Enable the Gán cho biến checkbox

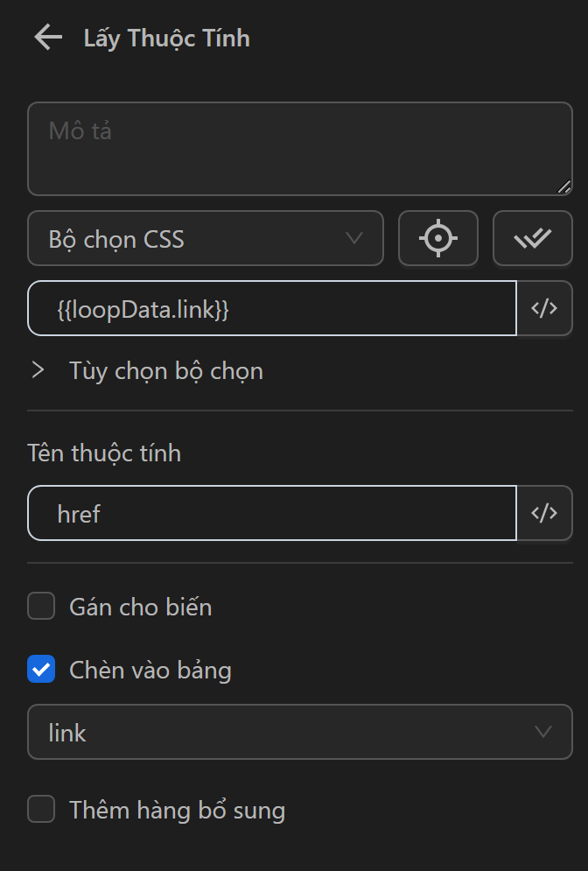click(41, 606)
